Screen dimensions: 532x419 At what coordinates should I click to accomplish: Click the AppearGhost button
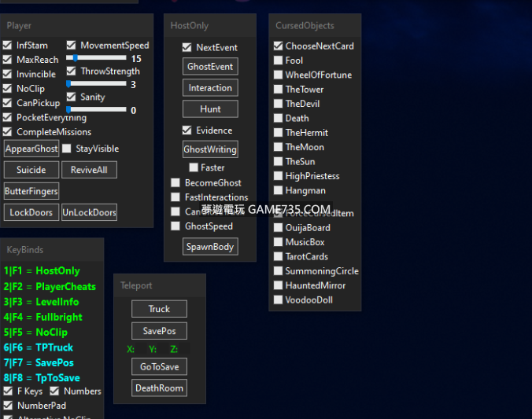pos(31,149)
